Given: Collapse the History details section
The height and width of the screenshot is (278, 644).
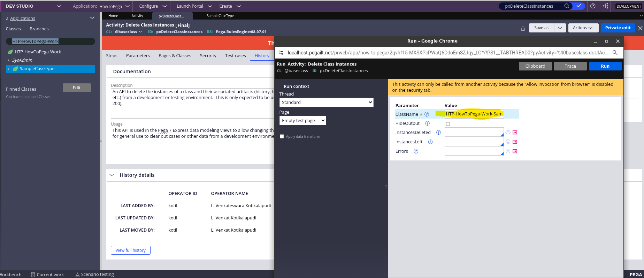Looking at the screenshot, I should coord(112,175).
